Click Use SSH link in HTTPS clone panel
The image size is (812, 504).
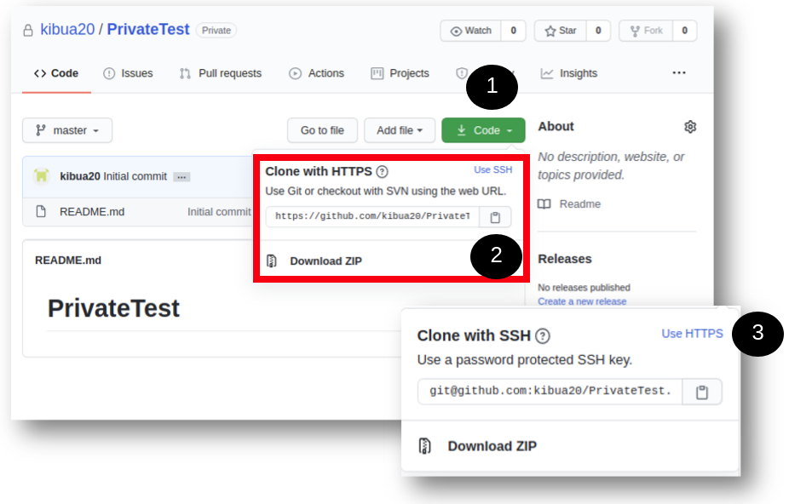click(493, 169)
